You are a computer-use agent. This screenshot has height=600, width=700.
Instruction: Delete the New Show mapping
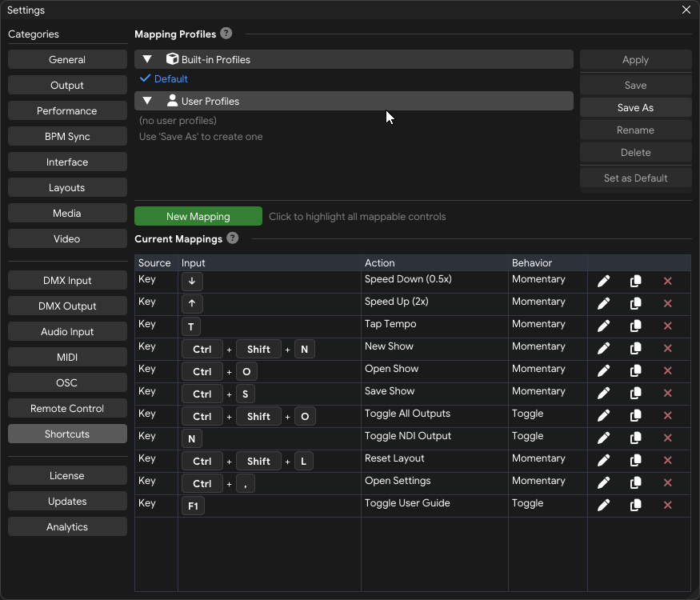point(668,348)
